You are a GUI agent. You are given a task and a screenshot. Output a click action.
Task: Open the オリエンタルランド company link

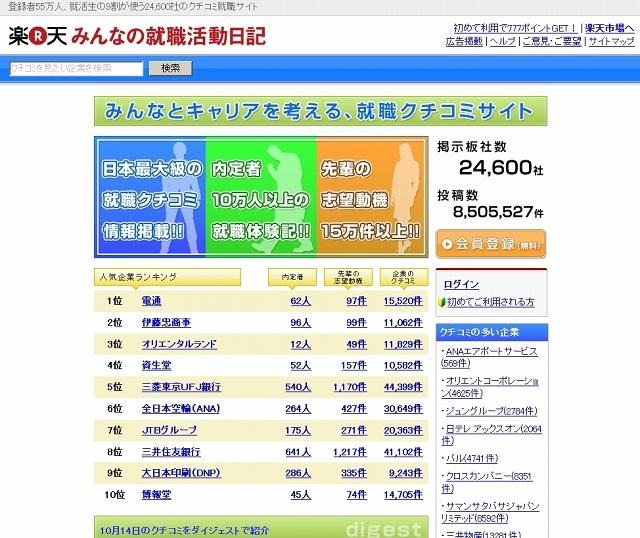click(179, 344)
